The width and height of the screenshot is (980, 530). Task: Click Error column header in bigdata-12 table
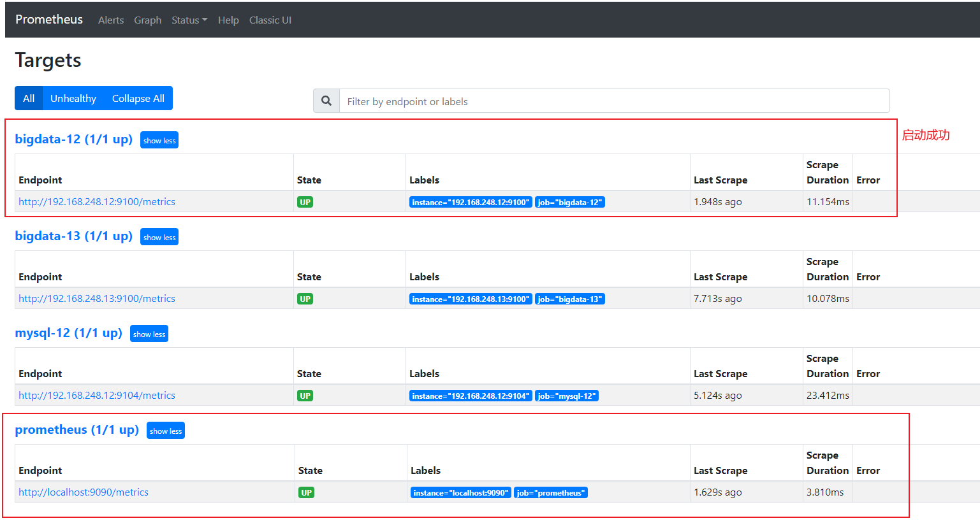click(x=868, y=180)
